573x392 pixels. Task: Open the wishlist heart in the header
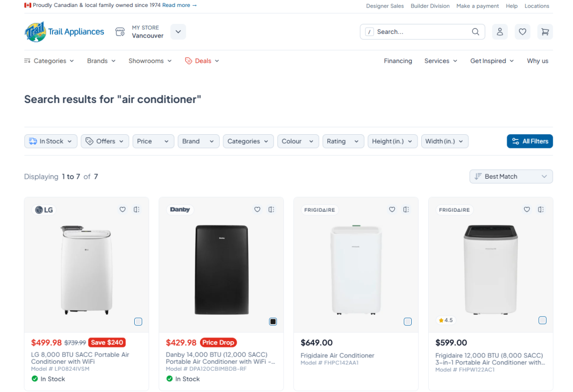click(x=522, y=32)
